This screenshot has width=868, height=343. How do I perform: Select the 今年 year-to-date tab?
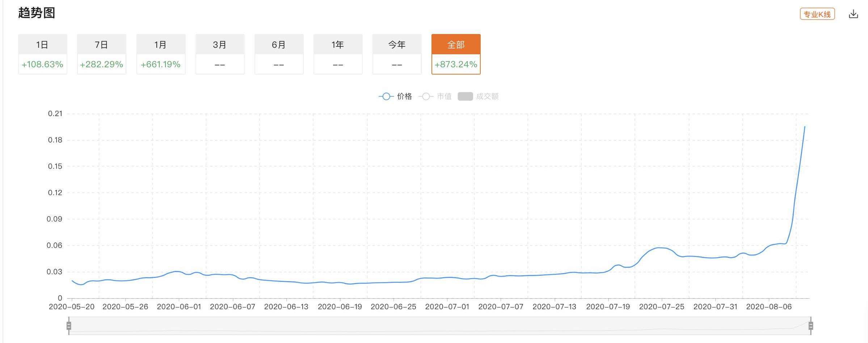click(397, 54)
